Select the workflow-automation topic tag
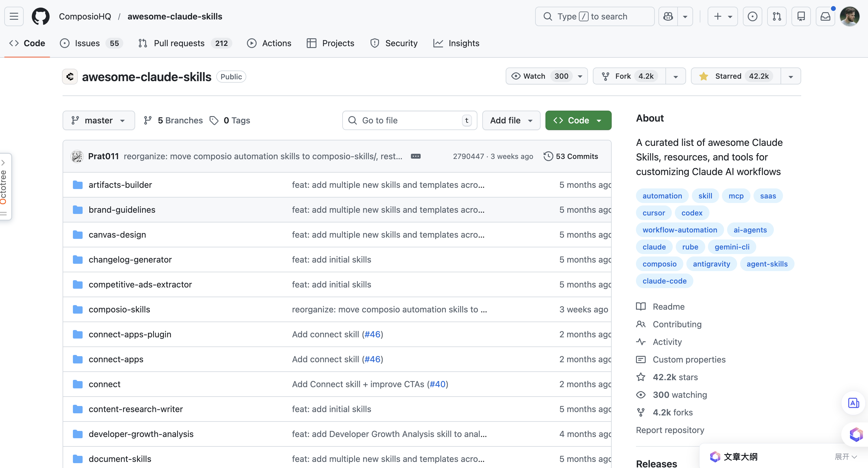The width and height of the screenshot is (868, 468). point(680,230)
